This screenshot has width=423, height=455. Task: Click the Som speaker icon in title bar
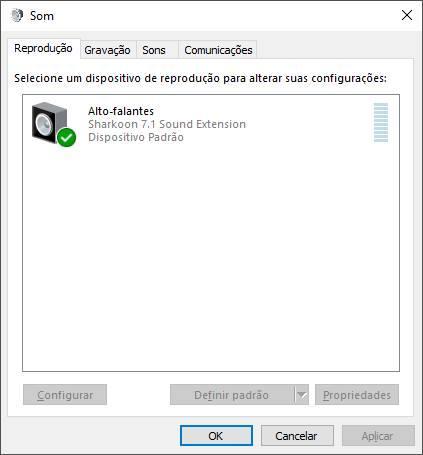17,15
